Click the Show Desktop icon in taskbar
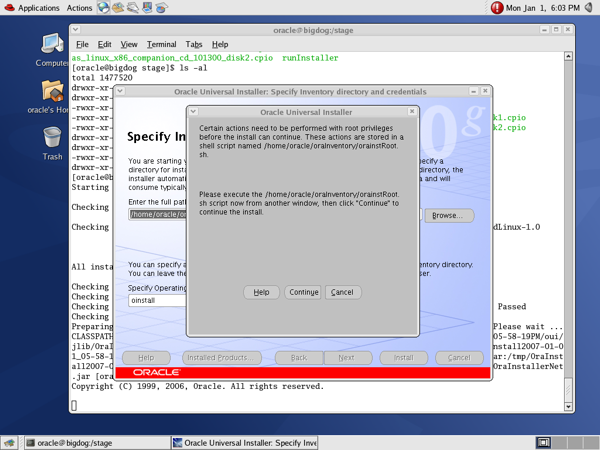This screenshot has height=450, width=600. (9, 443)
